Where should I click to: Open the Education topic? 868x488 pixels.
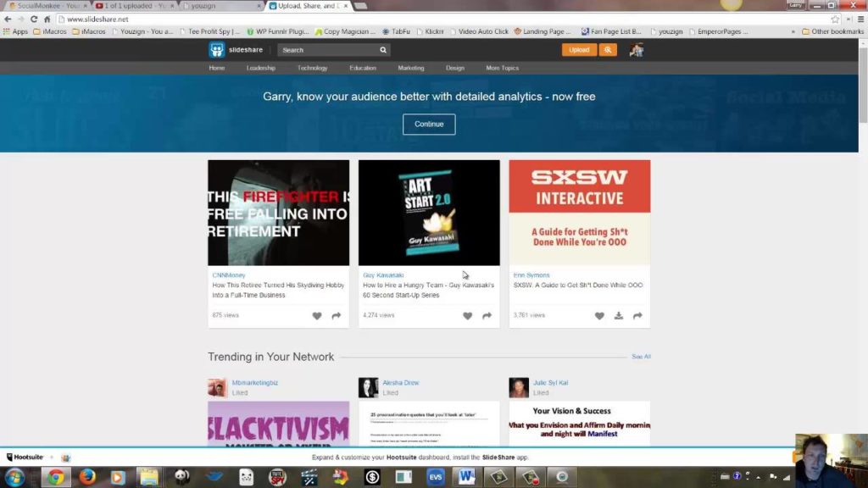coord(363,68)
